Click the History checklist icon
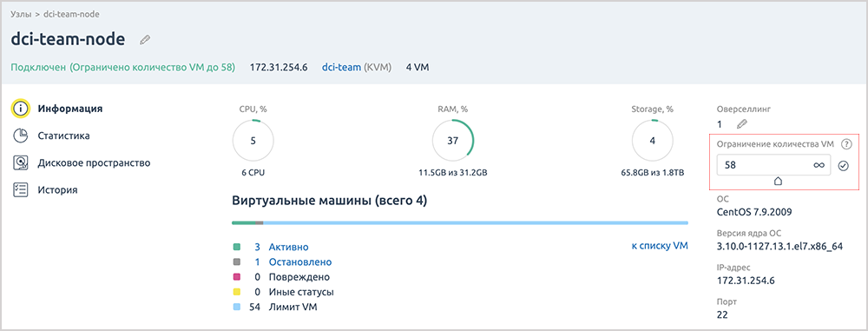 point(21,190)
